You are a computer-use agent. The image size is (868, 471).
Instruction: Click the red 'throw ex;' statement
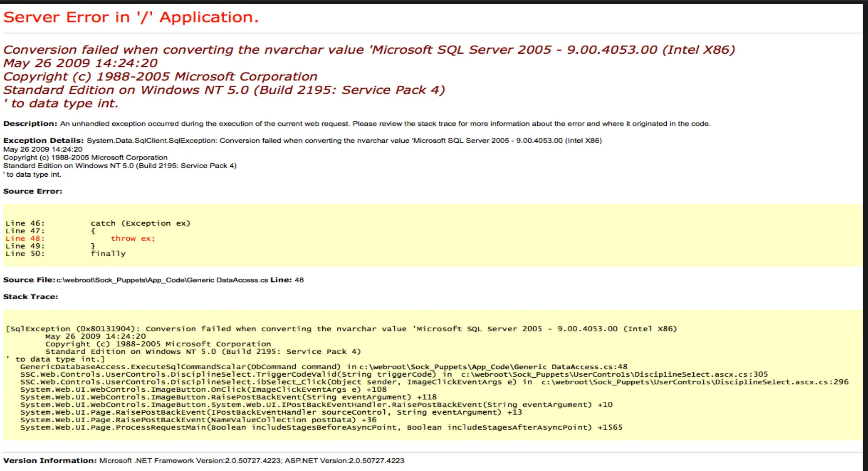(133, 238)
